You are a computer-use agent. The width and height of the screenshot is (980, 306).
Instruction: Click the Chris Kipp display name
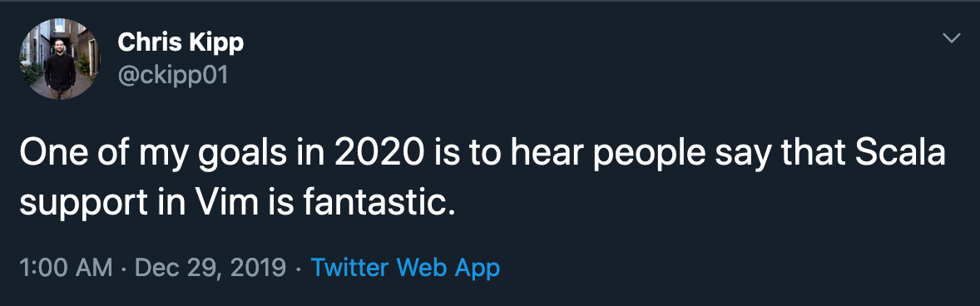click(x=181, y=42)
